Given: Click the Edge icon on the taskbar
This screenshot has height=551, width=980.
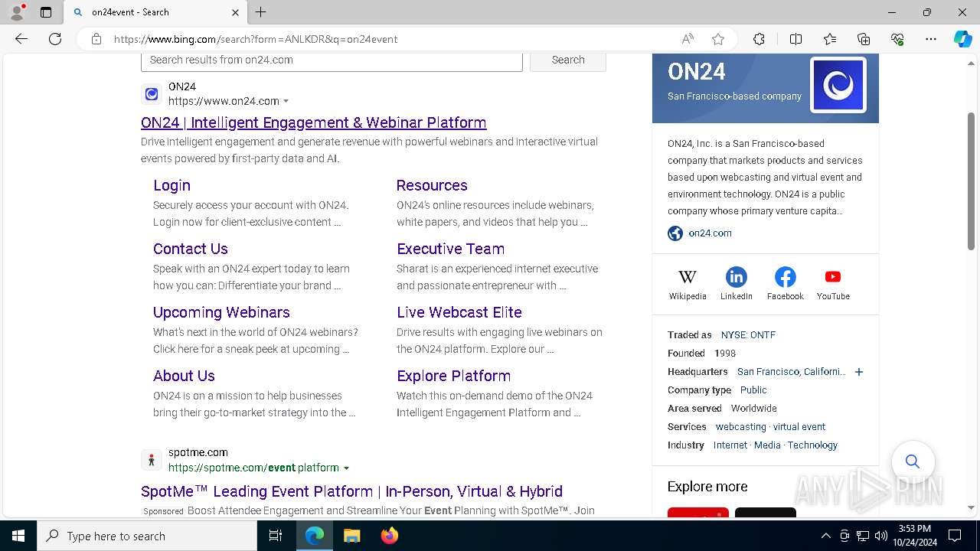Looking at the screenshot, I should click(315, 536).
